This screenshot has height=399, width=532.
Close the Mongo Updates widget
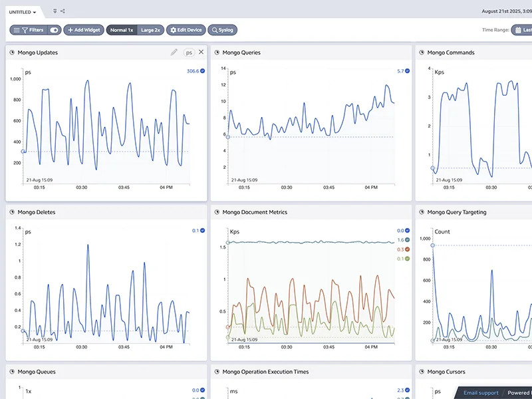coord(201,52)
